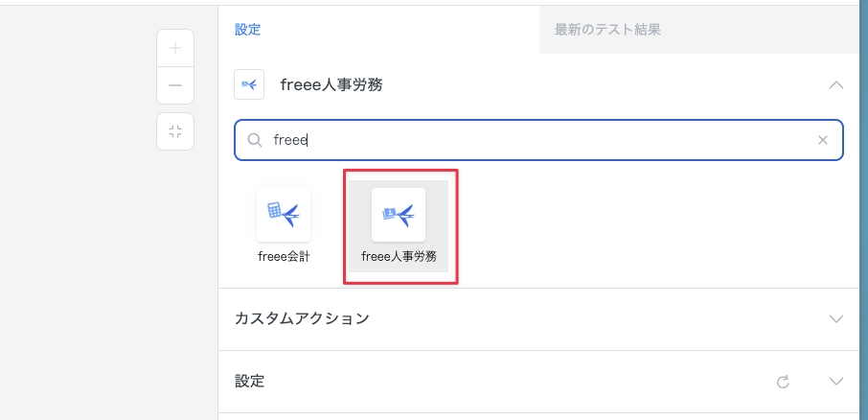The width and height of the screenshot is (868, 420).
Task: Refresh the 設定 section with the reload icon
Action: (x=783, y=382)
